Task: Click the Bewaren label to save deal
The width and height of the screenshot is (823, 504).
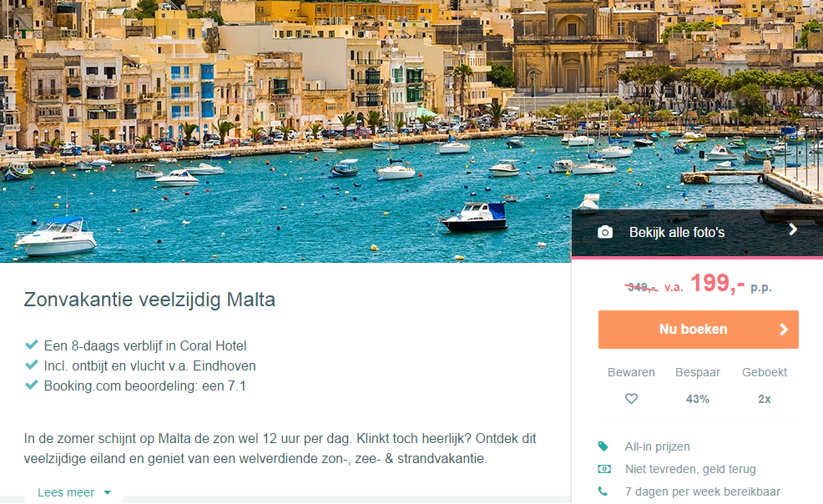Action: (631, 372)
